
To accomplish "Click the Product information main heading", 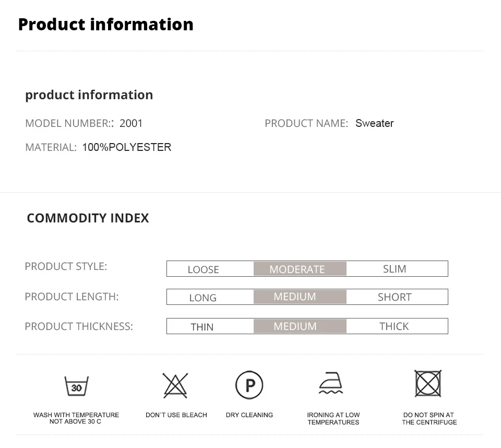I will click(x=105, y=25).
